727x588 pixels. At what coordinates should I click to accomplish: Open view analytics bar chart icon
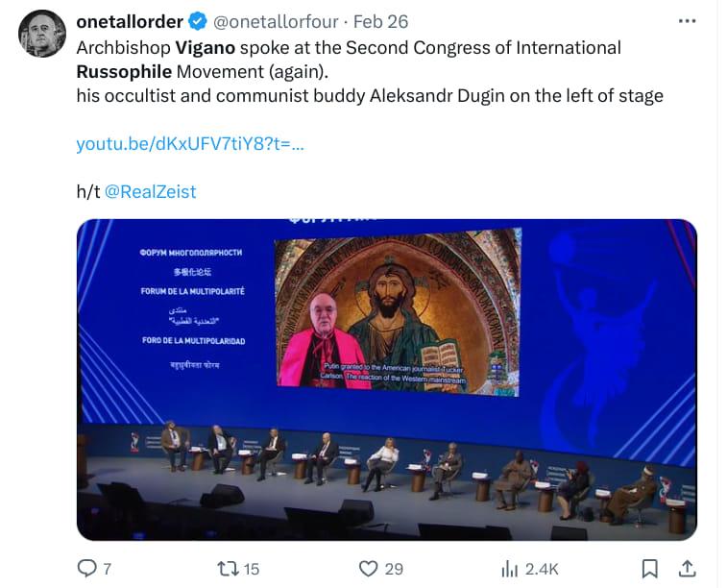click(509, 569)
